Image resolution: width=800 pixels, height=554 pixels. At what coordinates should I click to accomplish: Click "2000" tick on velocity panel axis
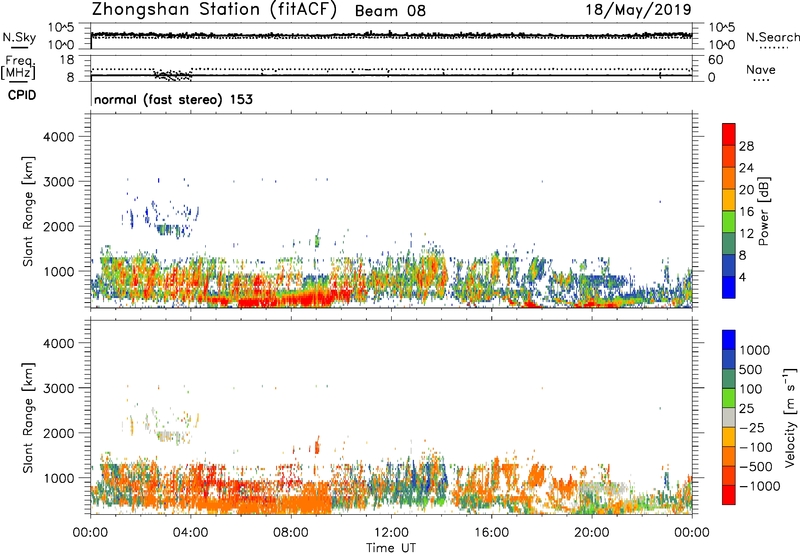point(59,433)
